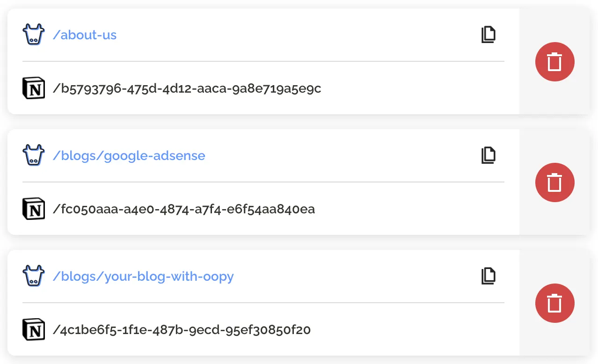The height and width of the screenshot is (364, 598).
Task: Click the Notion icon in the your-blog-with-oopy card
Action: (34, 330)
